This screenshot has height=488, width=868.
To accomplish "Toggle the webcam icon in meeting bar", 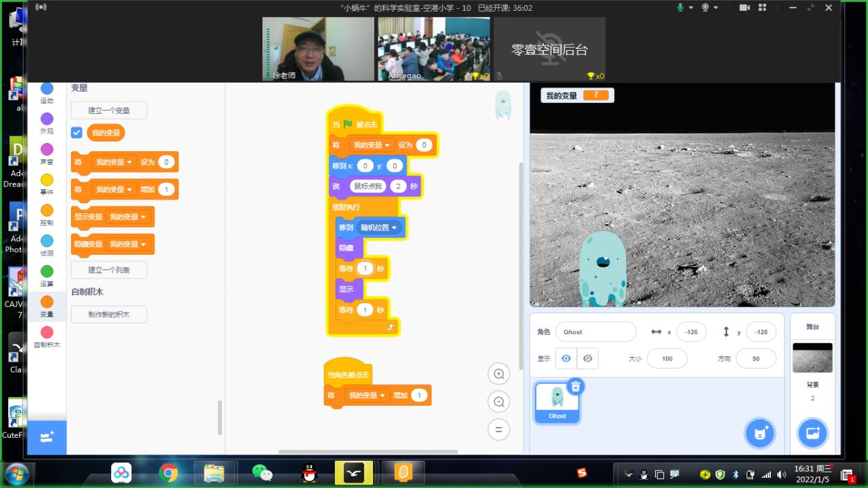I will tap(705, 7).
